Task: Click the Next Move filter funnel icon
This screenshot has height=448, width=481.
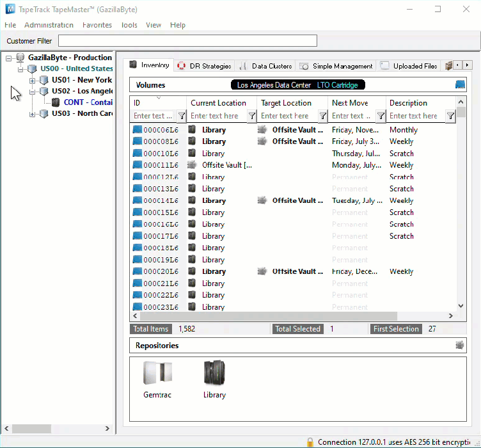Action: point(381,116)
